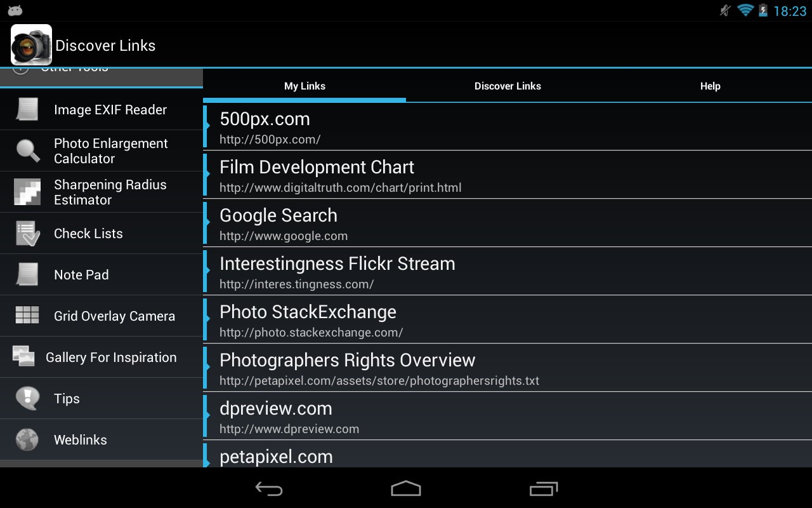This screenshot has width=812, height=508.
Task: Open Interestingness Flickr Stream link
Action: (x=507, y=271)
